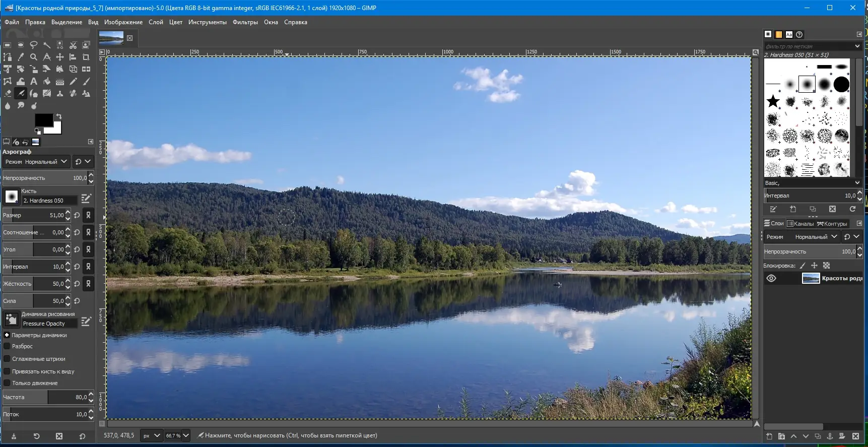This screenshot has width=868, height=447.
Task: Enable Привязать кисть к виду checkbox
Action: 7,371
